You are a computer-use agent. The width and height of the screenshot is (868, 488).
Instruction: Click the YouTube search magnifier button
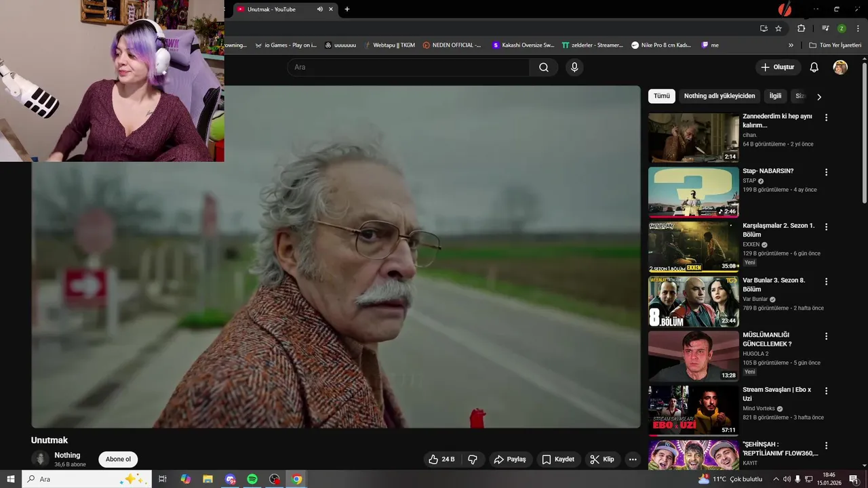click(x=544, y=67)
